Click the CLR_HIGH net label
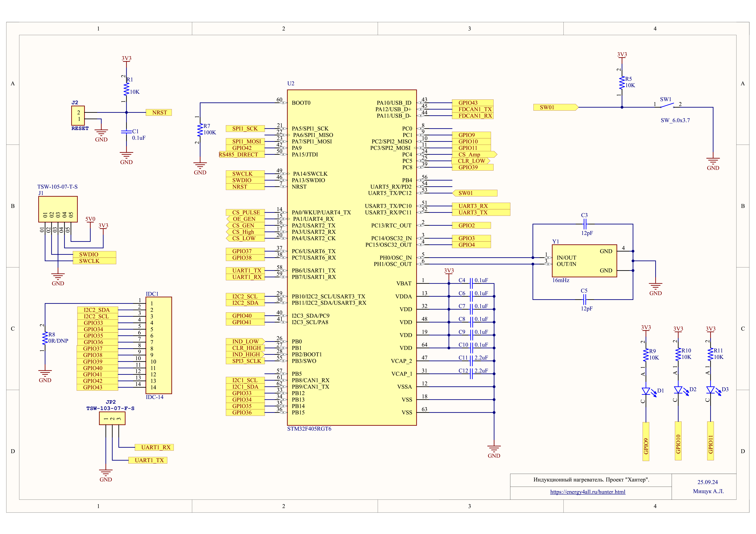756x534 pixels. click(245, 348)
